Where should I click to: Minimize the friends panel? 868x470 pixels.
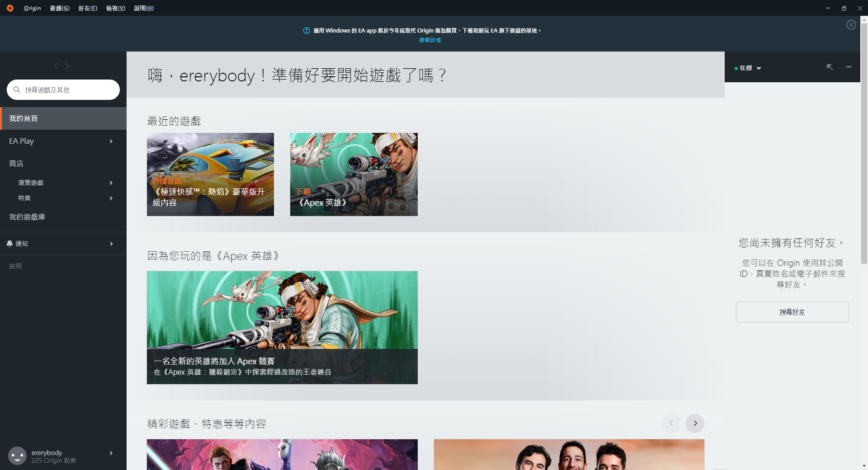coord(849,67)
